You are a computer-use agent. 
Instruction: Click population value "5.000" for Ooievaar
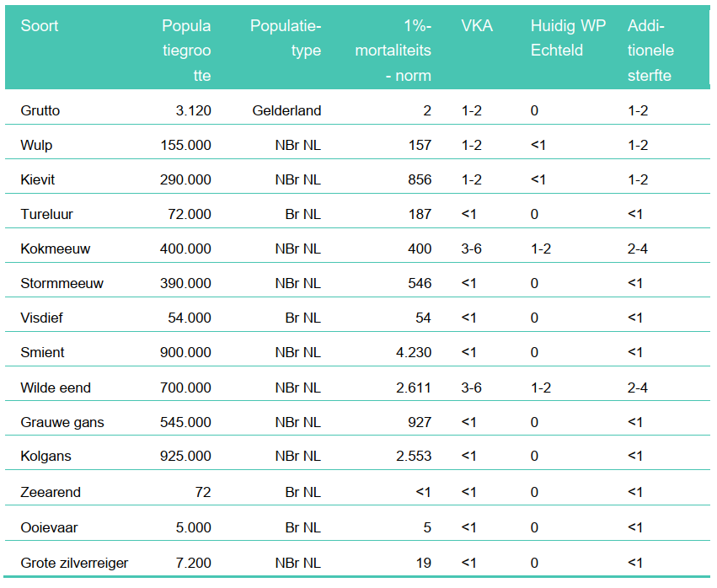(193, 527)
